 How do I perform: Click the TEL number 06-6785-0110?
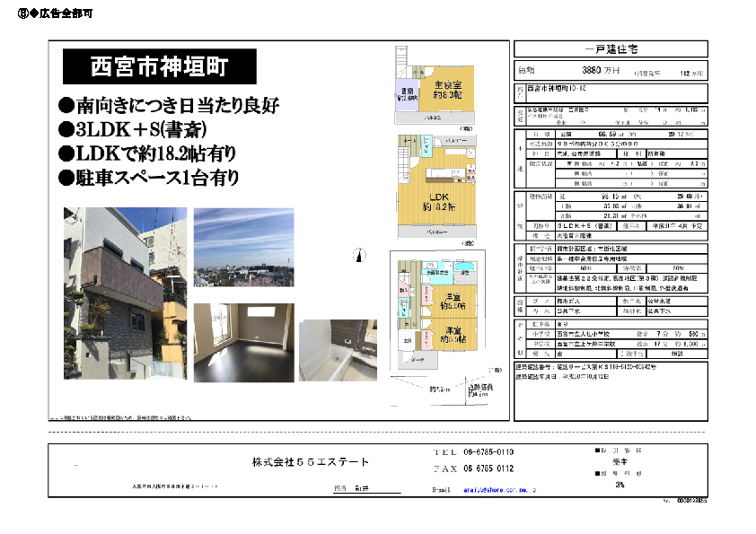pyautogui.click(x=486, y=452)
